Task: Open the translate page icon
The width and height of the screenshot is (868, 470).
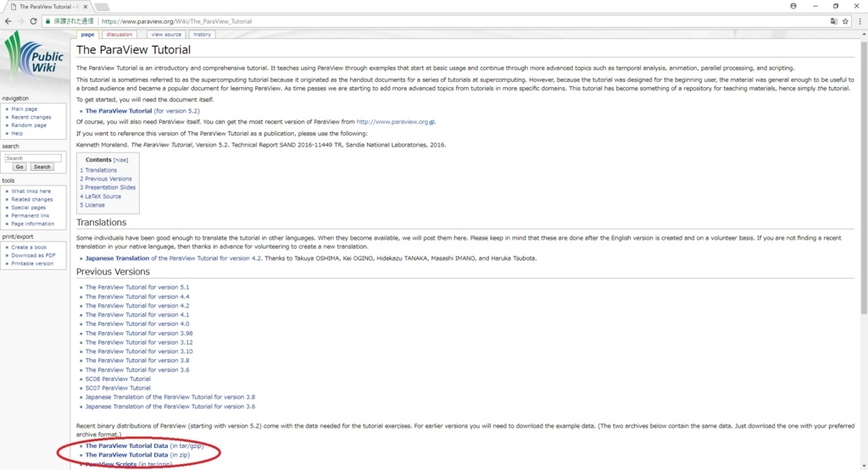Action: click(x=834, y=21)
